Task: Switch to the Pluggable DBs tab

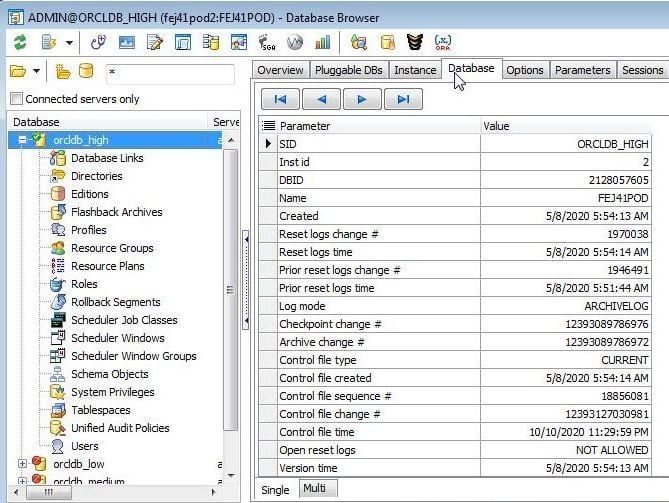Action: coord(349,70)
